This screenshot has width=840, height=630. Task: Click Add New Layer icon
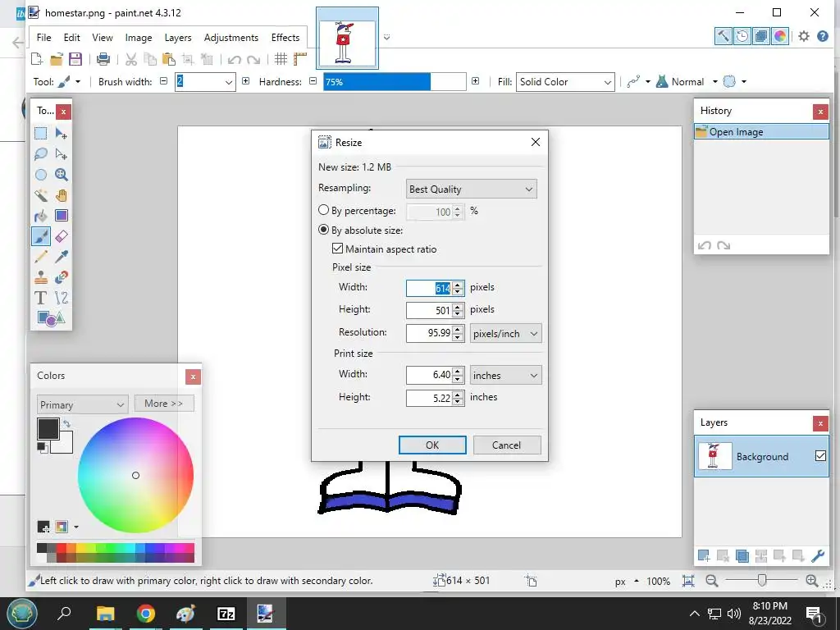coord(704,556)
